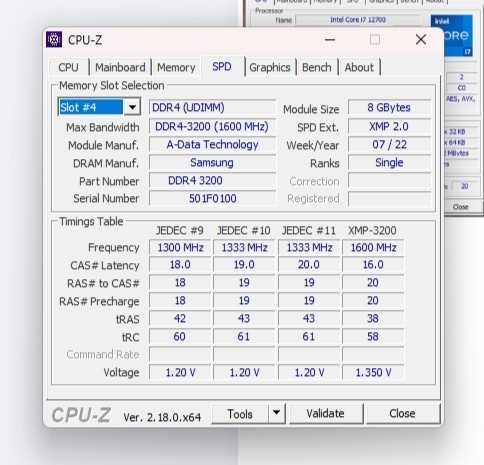This screenshot has width=484, height=465.
Task: Minimize the CPU-Z window
Action: click(330, 40)
